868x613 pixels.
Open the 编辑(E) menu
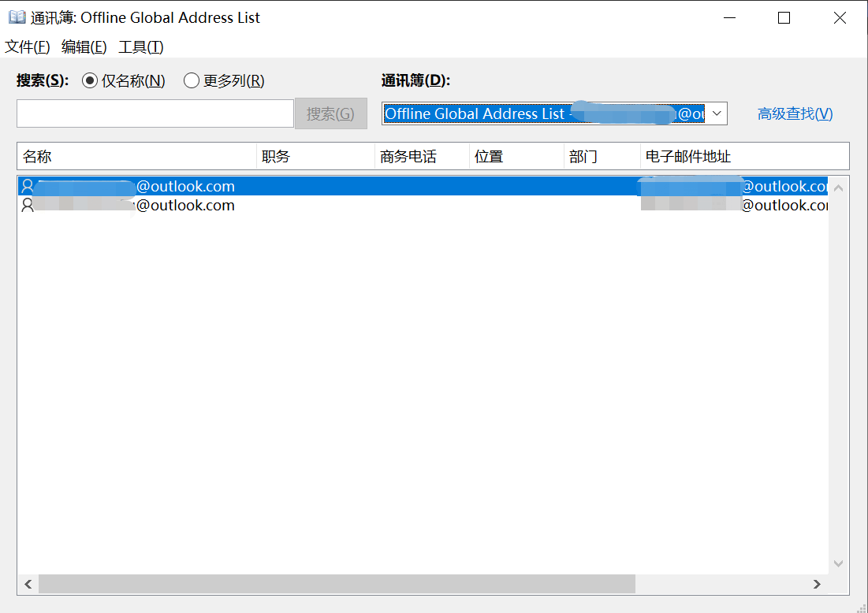pyautogui.click(x=84, y=47)
